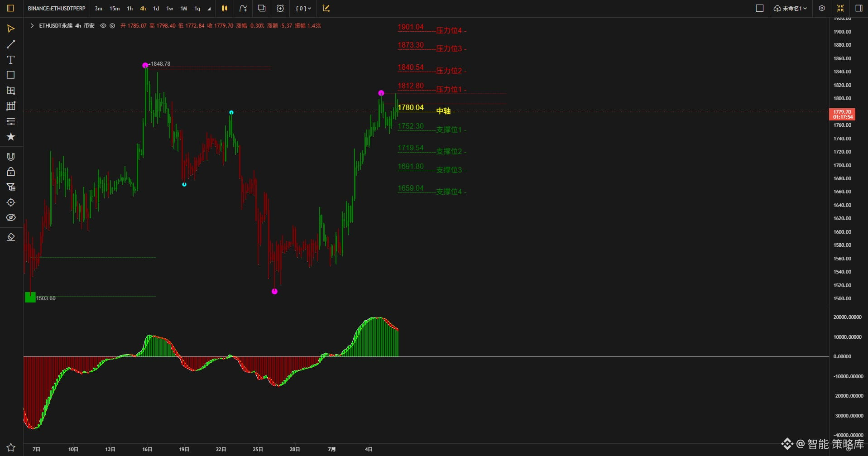Switch to 15m timeframe
This screenshot has width=868, height=456.
[115, 9]
